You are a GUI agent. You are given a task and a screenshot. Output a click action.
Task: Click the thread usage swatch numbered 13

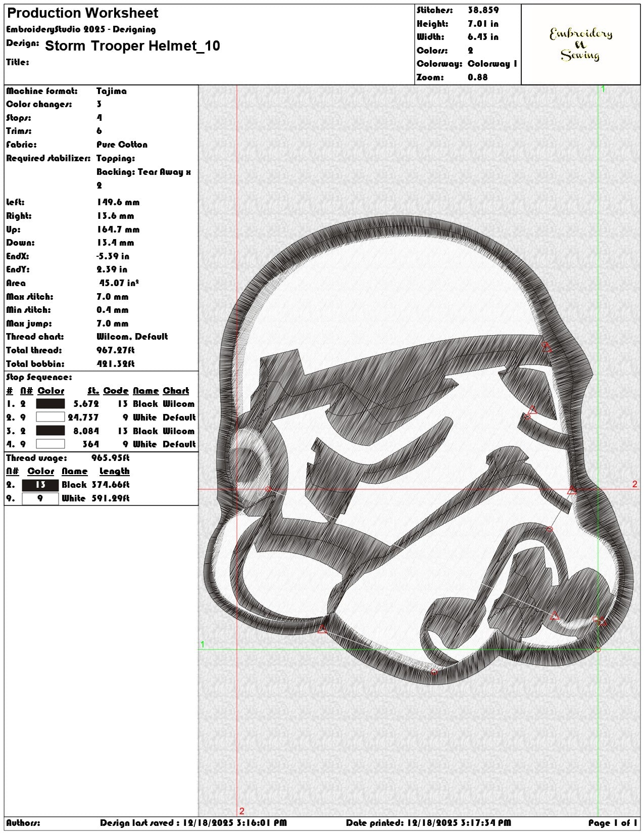[40, 485]
